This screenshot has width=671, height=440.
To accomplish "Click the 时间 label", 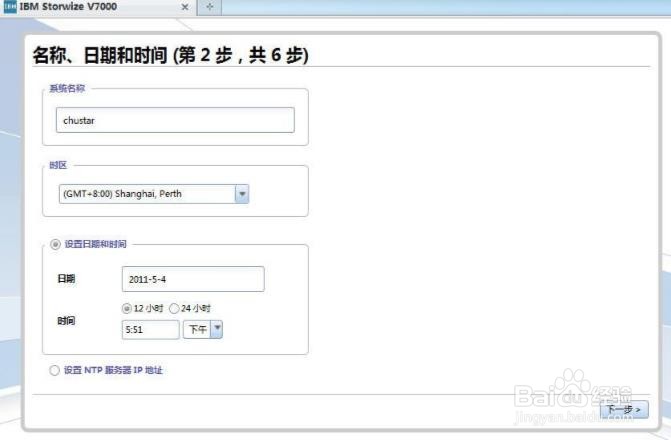I will click(66, 321).
